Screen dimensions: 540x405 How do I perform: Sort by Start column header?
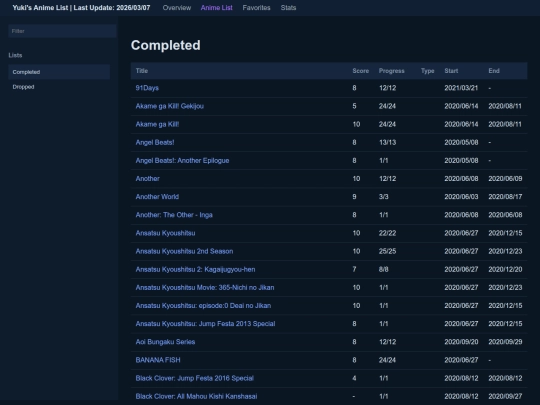[451, 71]
